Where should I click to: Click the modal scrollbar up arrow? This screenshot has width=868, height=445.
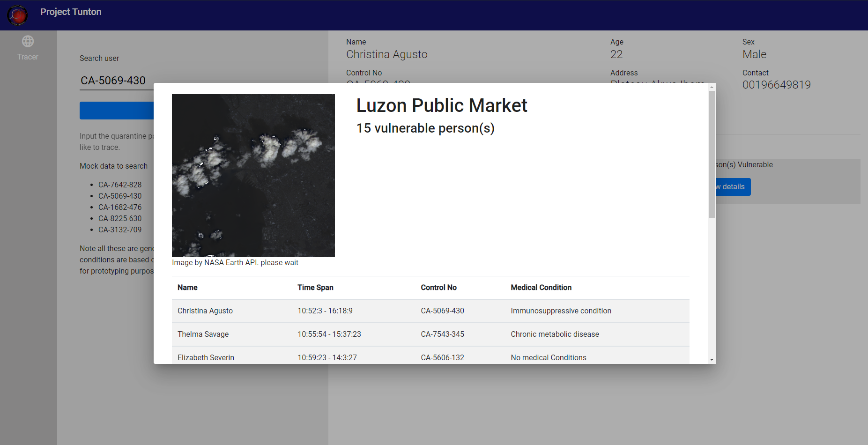click(x=712, y=87)
